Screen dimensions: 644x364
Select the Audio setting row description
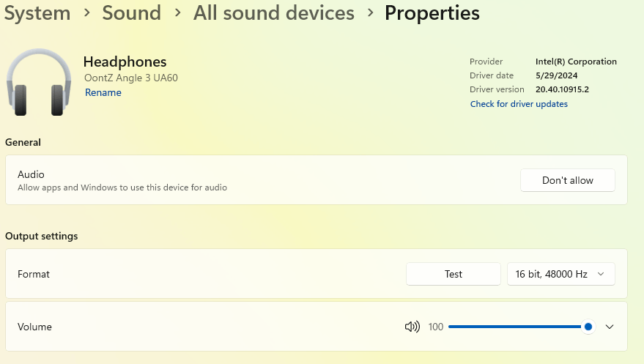[x=122, y=187]
